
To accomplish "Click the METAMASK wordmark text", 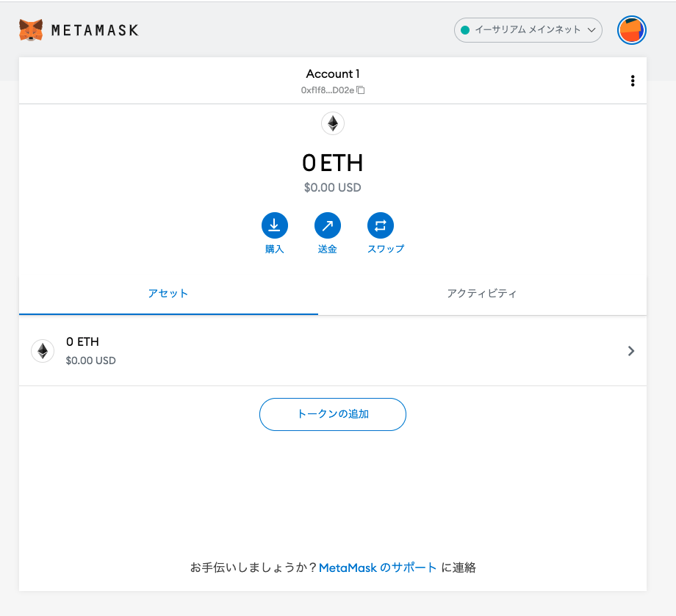I will click(94, 30).
